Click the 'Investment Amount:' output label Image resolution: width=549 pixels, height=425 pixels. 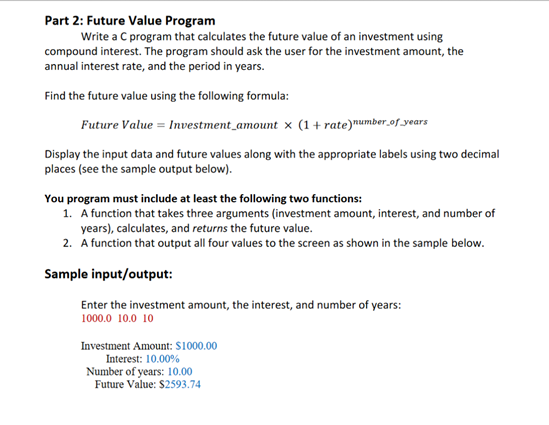(127, 346)
